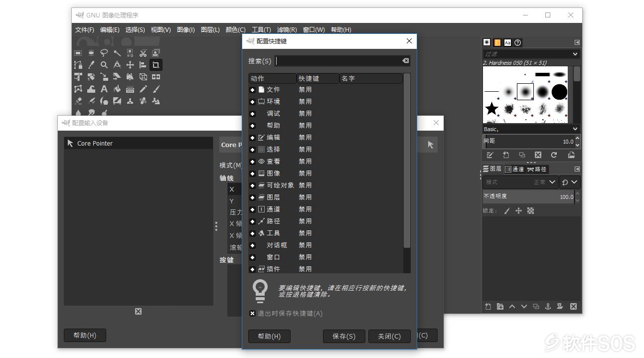Expand the 工具 shortcut group
The width and height of the screenshot is (644, 358).
(252, 233)
